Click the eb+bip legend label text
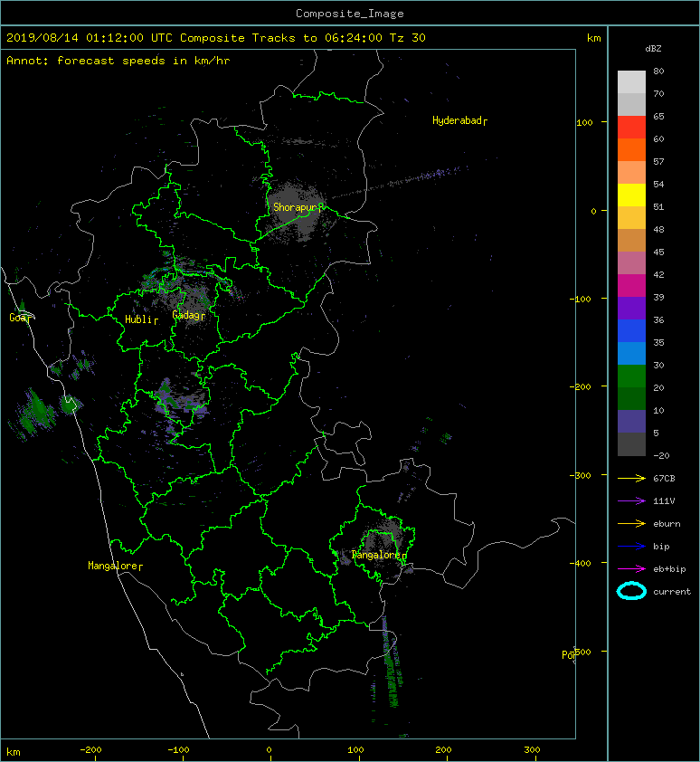Image resolution: width=700 pixels, height=762 pixels. 669,569
